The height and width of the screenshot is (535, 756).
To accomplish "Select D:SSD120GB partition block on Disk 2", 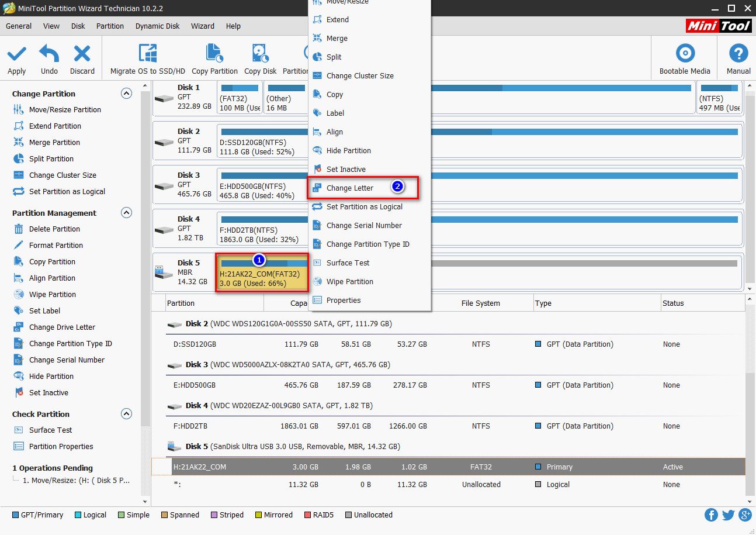I will click(x=262, y=141).
